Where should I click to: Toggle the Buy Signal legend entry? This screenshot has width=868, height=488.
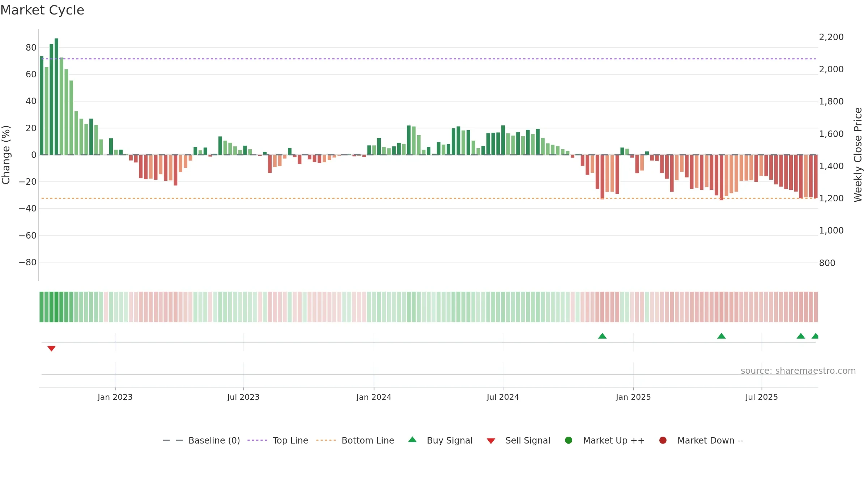point(440,440)
